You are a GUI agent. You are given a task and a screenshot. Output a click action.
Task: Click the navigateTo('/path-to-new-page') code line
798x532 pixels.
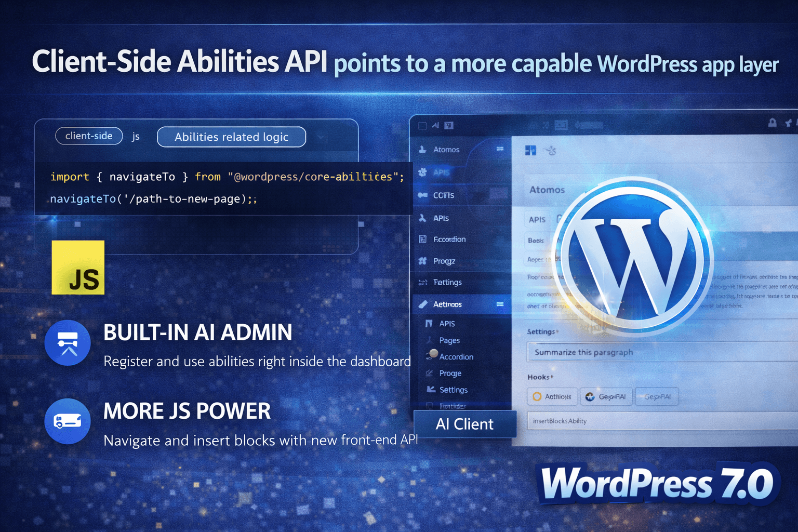pos(154,199)
